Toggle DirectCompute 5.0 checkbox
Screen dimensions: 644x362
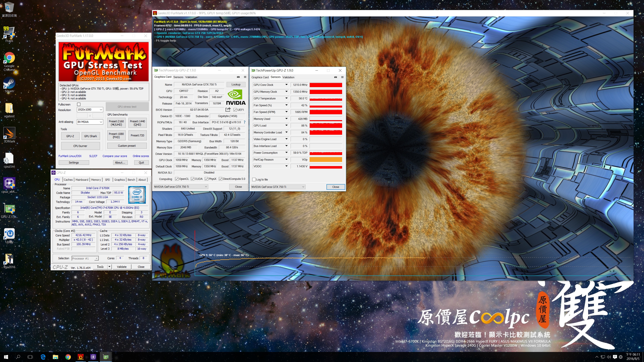point(221,179)
